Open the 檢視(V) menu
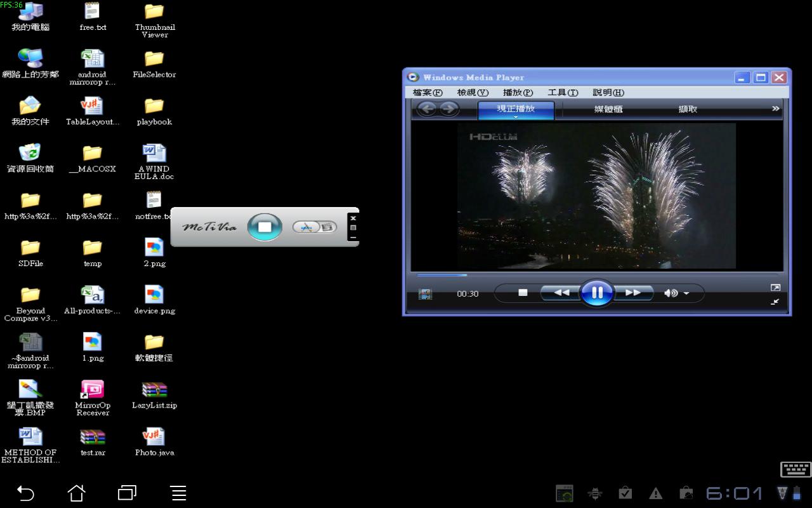The image size is (812, 508). 473,93
